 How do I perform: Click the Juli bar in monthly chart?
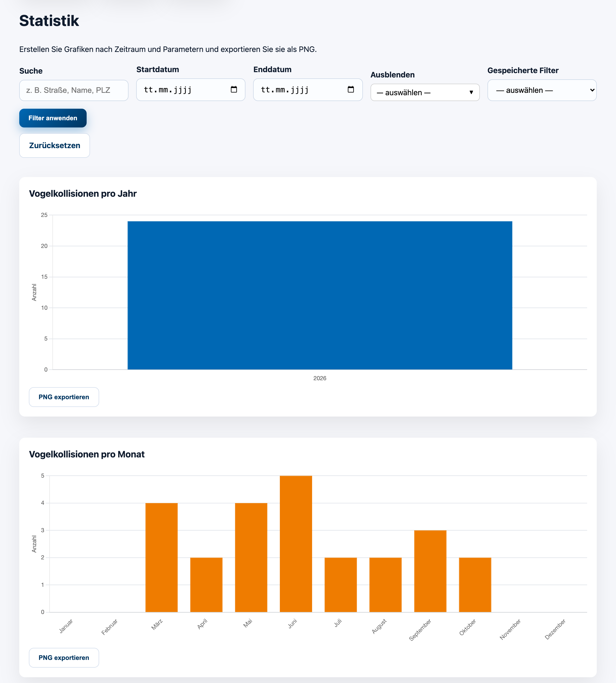(x=340, y=585)
